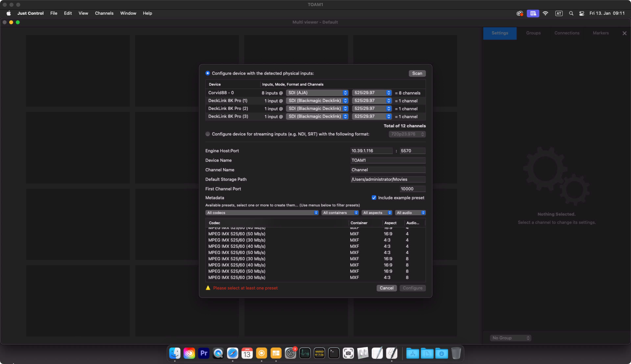Open the Apple menu
The image size is (631, 364).
[9, 13]
